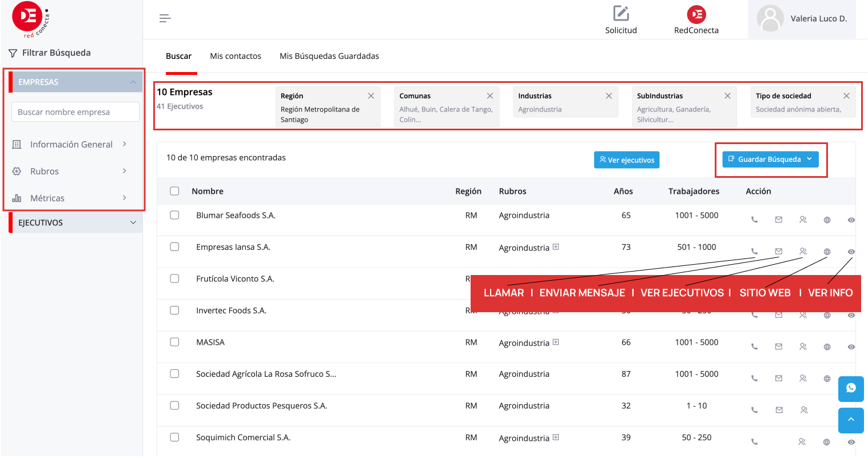Switch to Buscar tab
868x458 pixels.
[x=179, y=56]
